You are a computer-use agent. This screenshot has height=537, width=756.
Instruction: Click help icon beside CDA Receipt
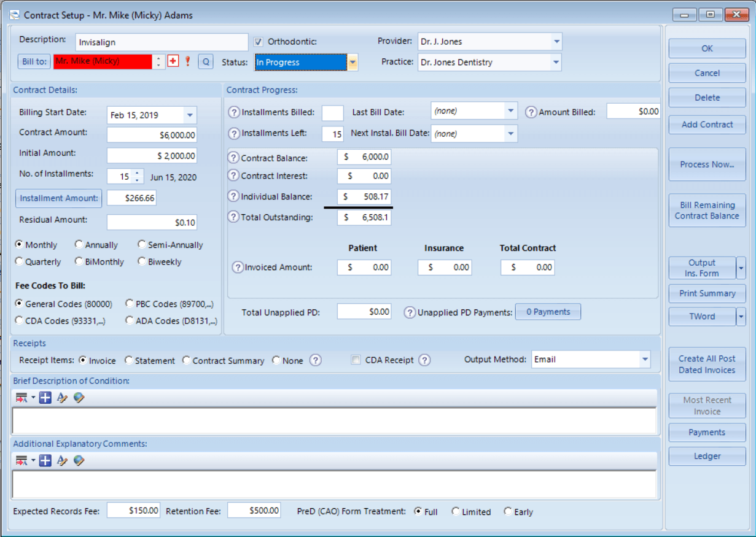coord(424,360)
